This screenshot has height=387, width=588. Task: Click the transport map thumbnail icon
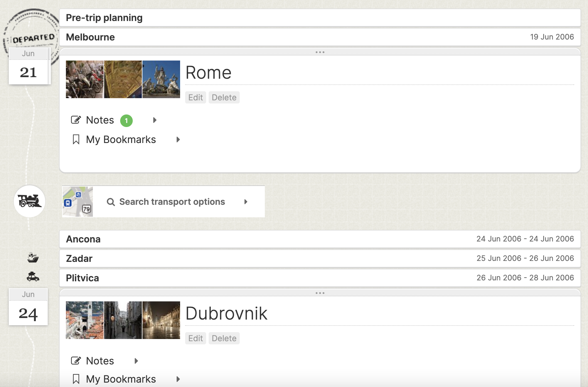(x=78, y=202)
